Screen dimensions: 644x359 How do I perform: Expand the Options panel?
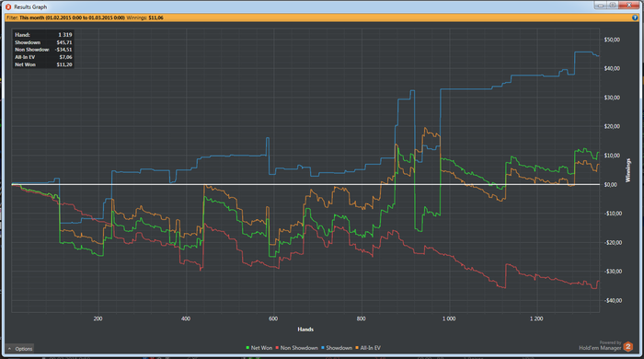coord(19,348)
